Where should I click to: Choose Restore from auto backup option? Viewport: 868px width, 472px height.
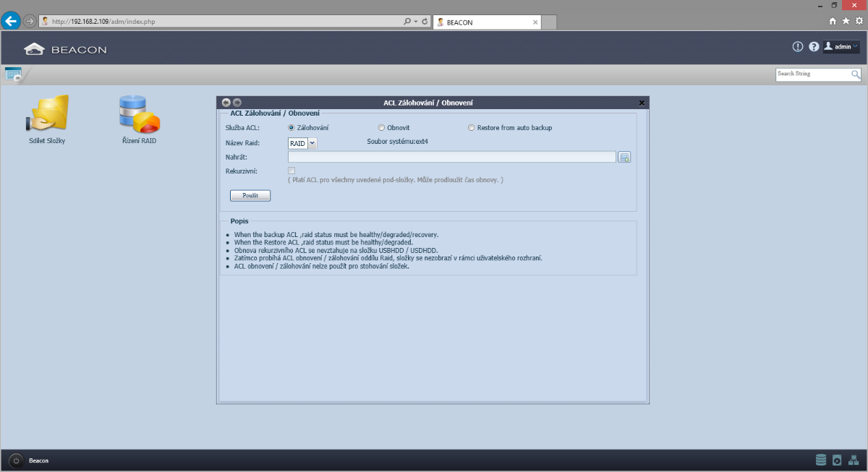[471, 128]
